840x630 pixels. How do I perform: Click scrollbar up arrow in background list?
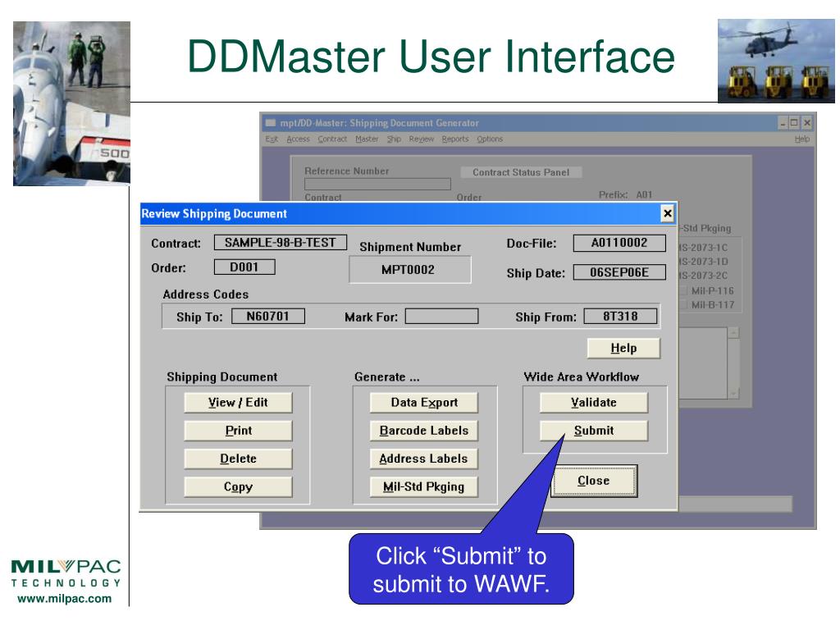tap(733, 333)
